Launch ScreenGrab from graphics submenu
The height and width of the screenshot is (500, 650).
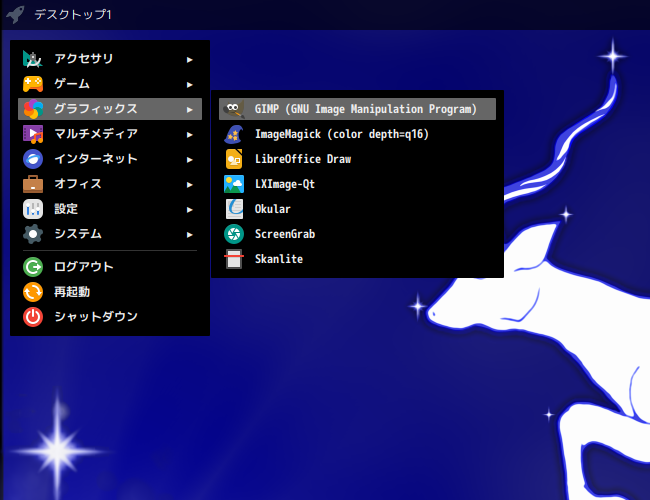point(357,234)
